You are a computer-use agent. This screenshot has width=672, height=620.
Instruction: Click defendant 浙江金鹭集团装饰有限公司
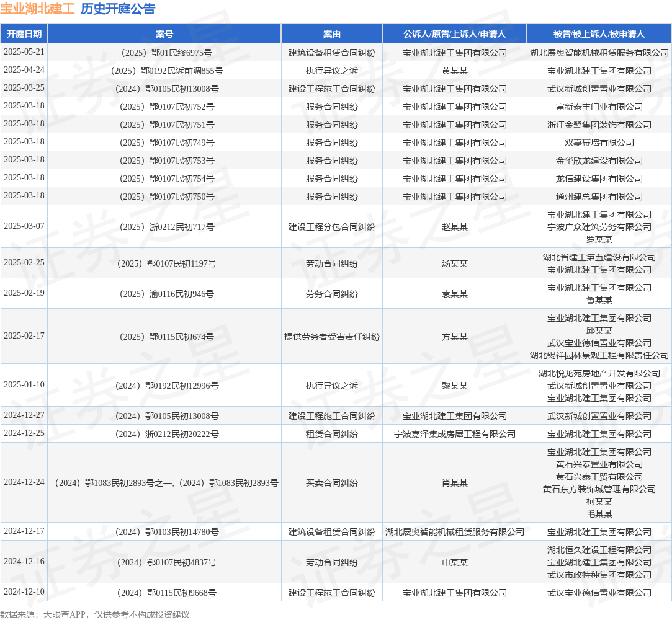(x=599, y=125)
